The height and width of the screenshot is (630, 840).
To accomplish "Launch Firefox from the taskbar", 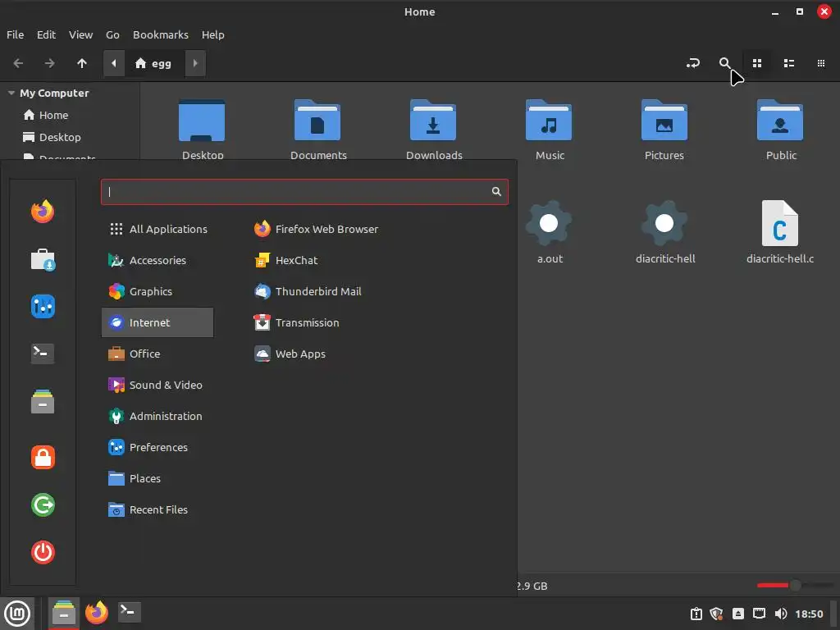I will [x=97, y=612].
